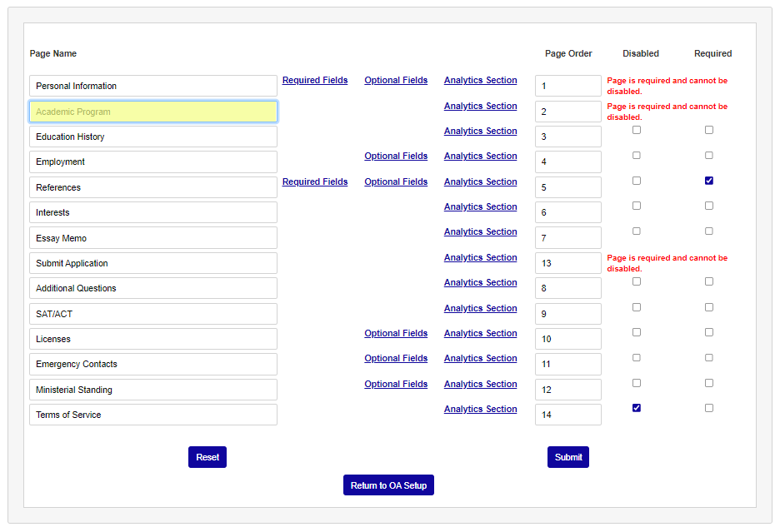Edit the Academic Program page name
The image size is (780, 532).
click(153, 111)
